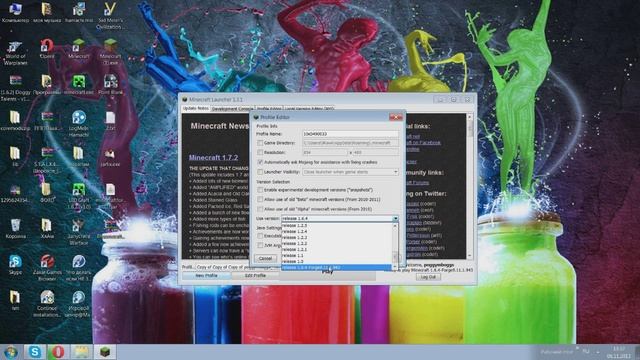Open the LBD Craft creeper shortcut
Viewport: 640px width, 360px height.
tap(79, 196)
